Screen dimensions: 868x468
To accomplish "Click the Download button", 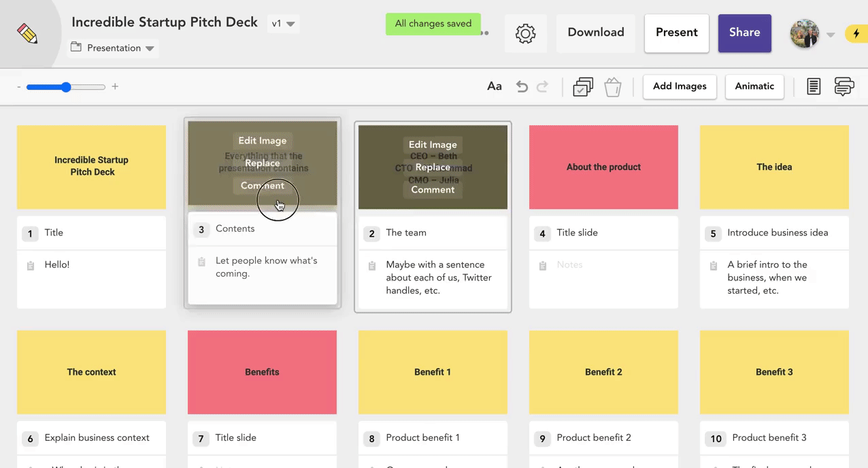I will [595, 33].
